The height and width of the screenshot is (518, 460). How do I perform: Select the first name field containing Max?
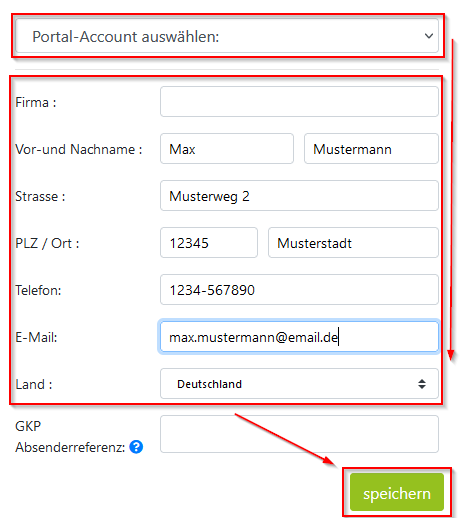coord(227,149)
